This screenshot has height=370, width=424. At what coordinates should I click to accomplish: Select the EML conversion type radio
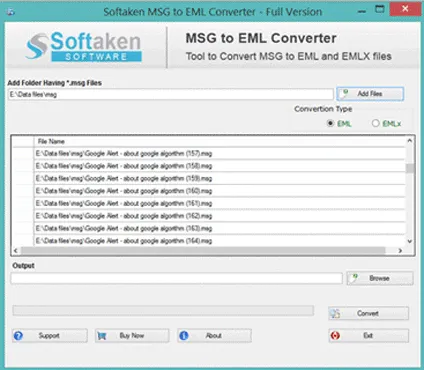tap(330, 123)
